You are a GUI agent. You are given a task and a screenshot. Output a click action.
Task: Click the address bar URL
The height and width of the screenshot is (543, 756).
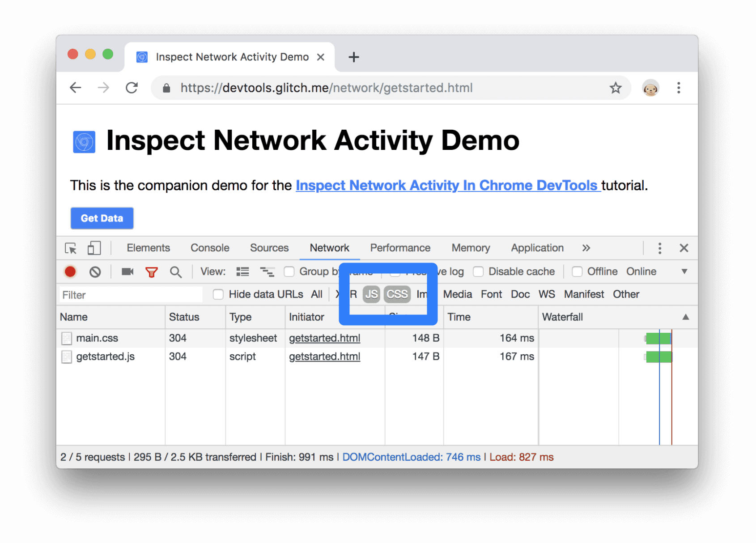pos(327,88)
